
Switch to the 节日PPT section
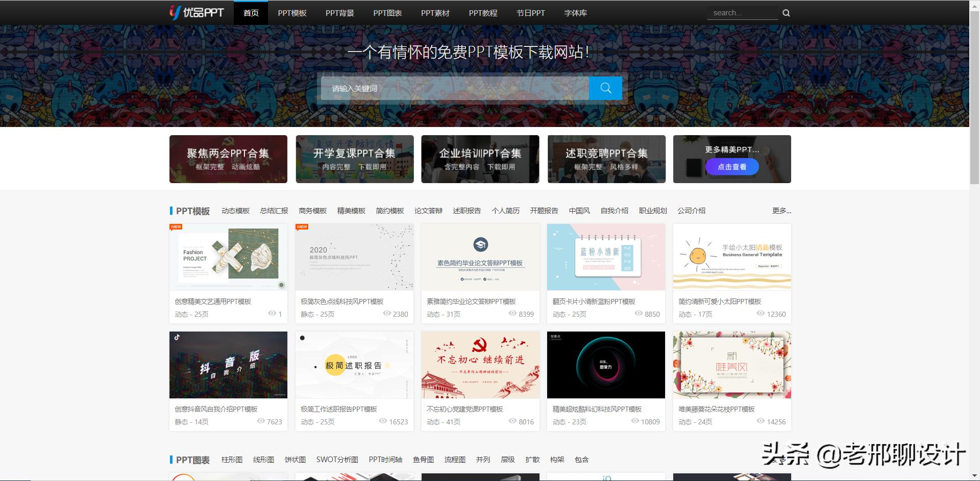click(x=530, y=13)
